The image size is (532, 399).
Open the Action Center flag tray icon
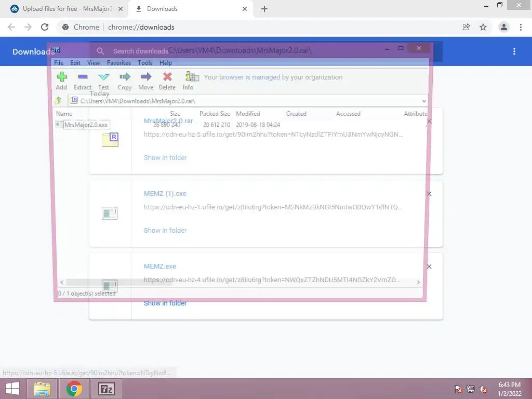pyautogui.click(x=458, y=389)
